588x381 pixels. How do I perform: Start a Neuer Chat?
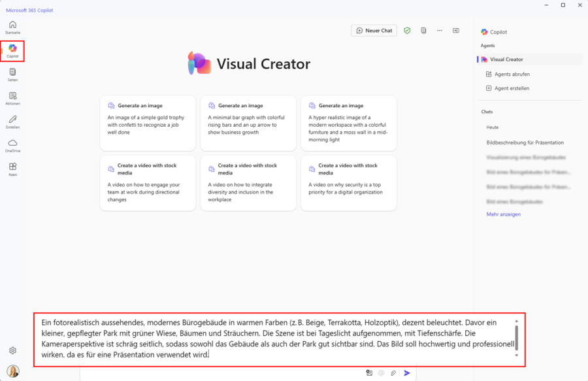(x=374, y=30)
